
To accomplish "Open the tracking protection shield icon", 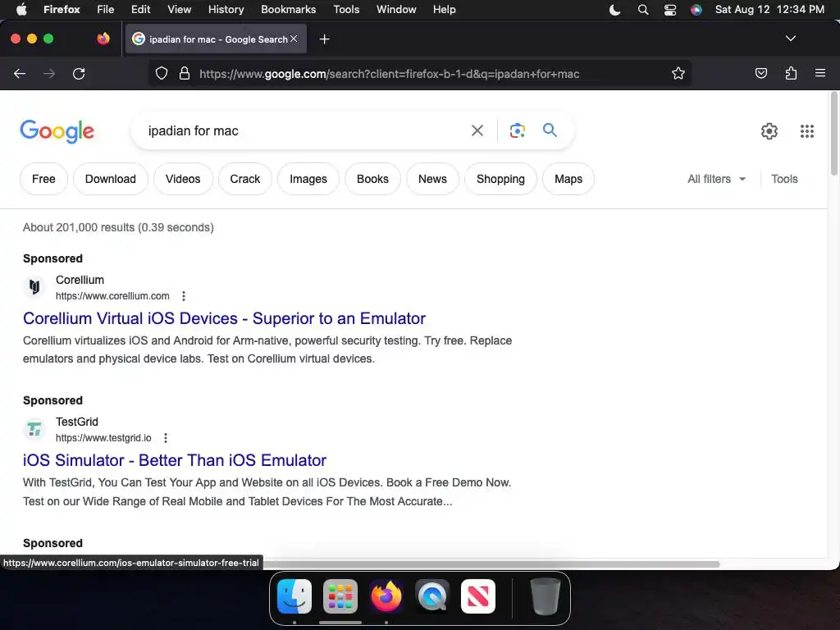I will 162,73.
